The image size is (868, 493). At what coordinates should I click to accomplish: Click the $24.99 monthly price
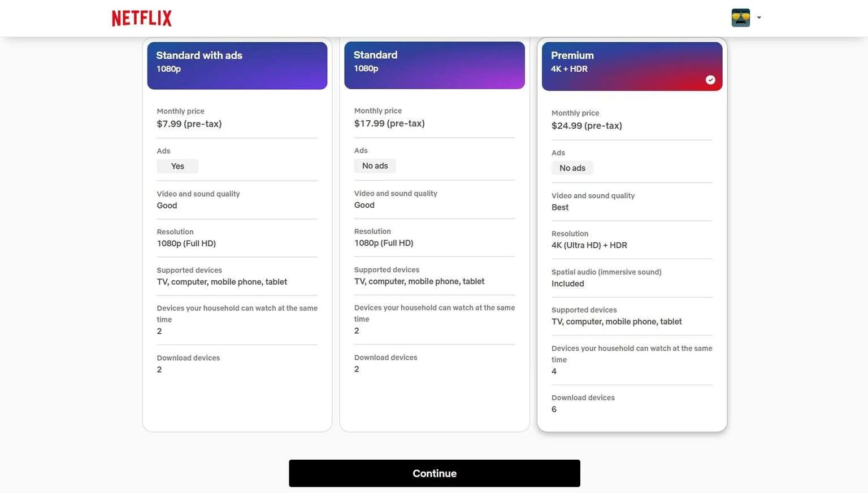pyautogui.click(x=586, y=125)
